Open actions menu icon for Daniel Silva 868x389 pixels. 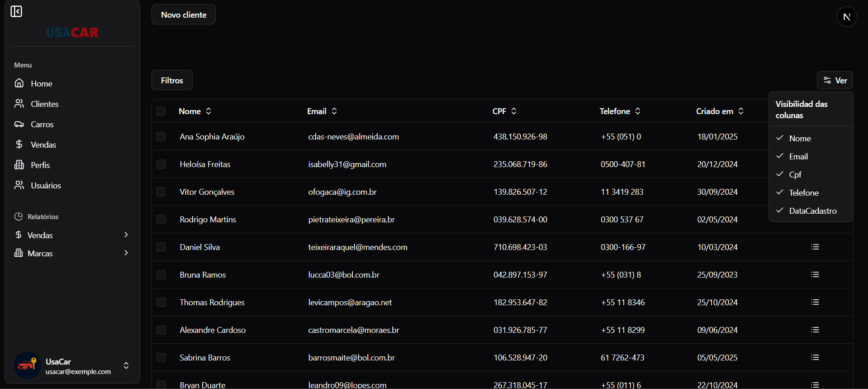pos(815,247)
